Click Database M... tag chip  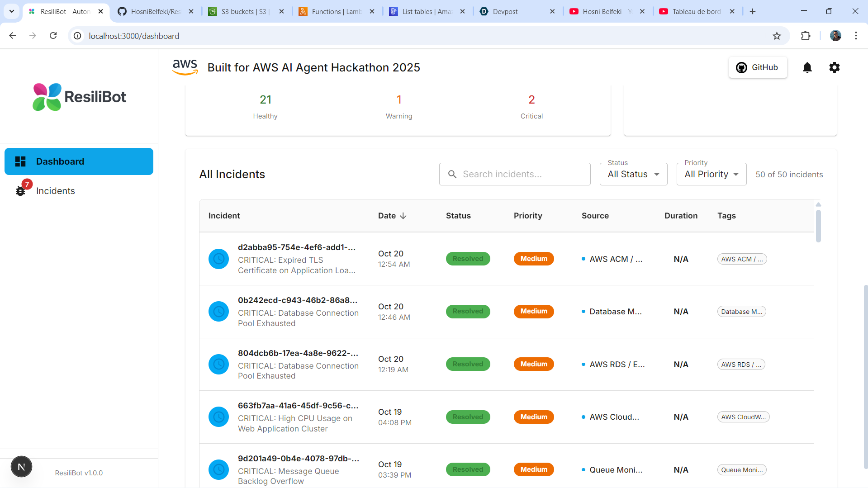pos(741,312)
